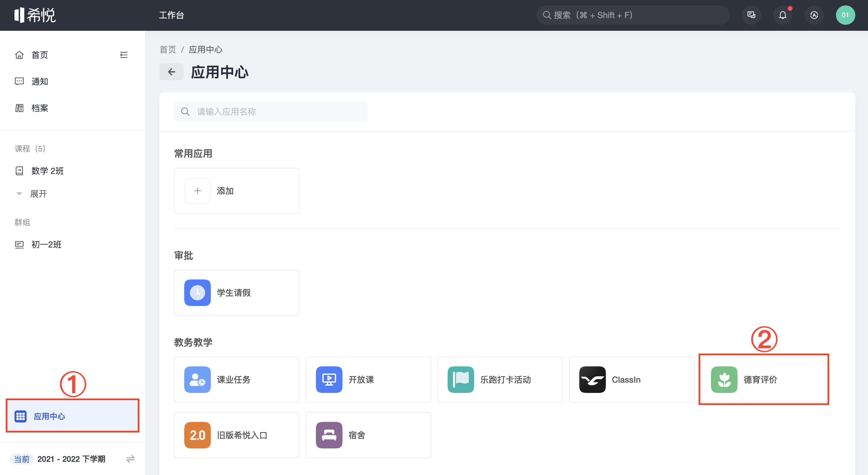The height and width of the screenshot is (475, 868).
Task: Click the 课业任务 person icon
Action: pos(198,380)
